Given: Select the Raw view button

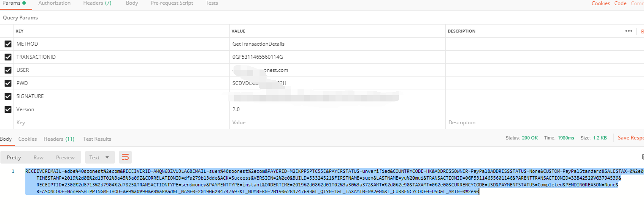Looking at the screenshot, I should click(x=38, y=157).
